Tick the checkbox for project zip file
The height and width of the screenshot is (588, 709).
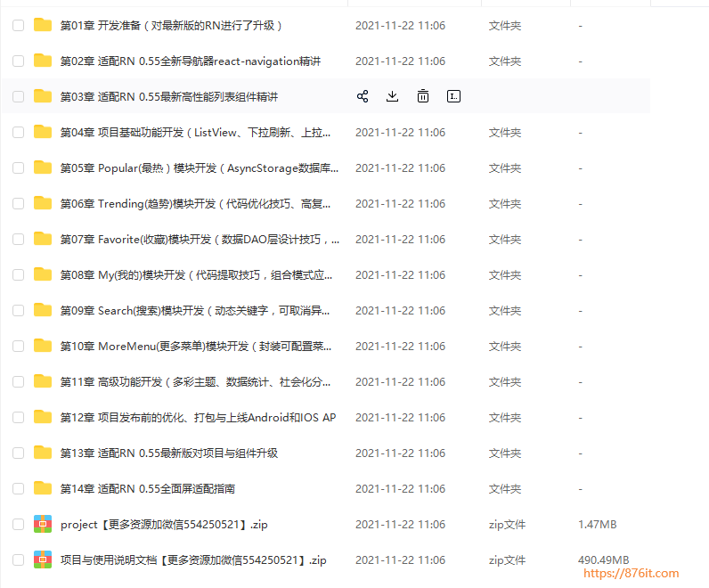click(18, 525)
